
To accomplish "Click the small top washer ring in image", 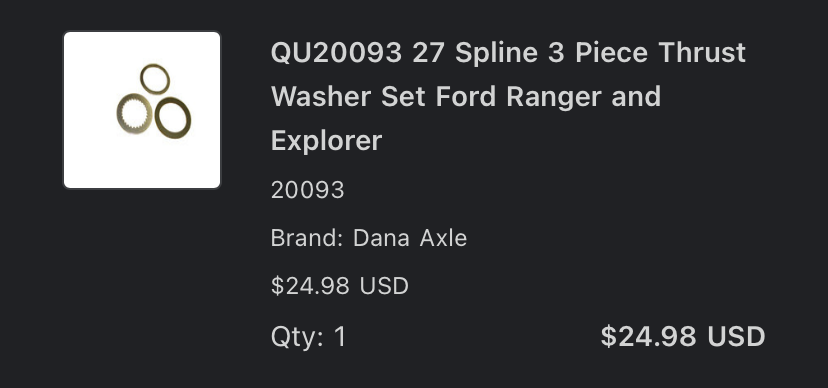I will coord(155,79).
